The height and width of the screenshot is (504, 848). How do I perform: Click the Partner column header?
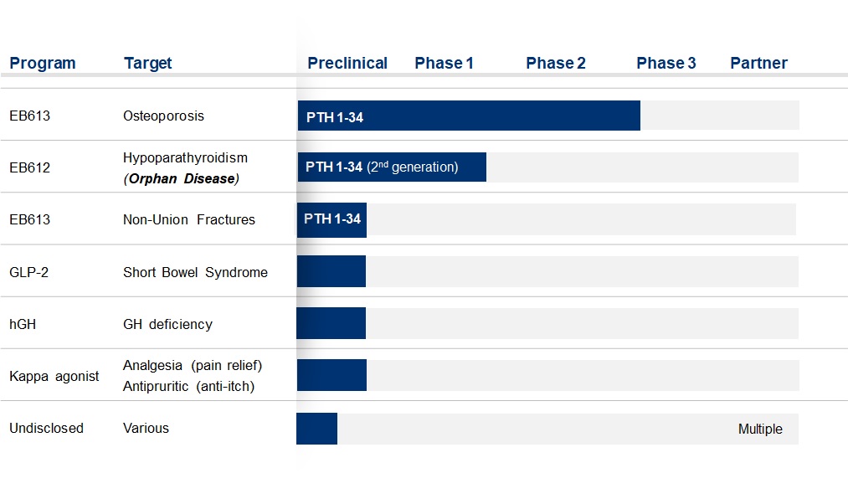coord(758,64)
